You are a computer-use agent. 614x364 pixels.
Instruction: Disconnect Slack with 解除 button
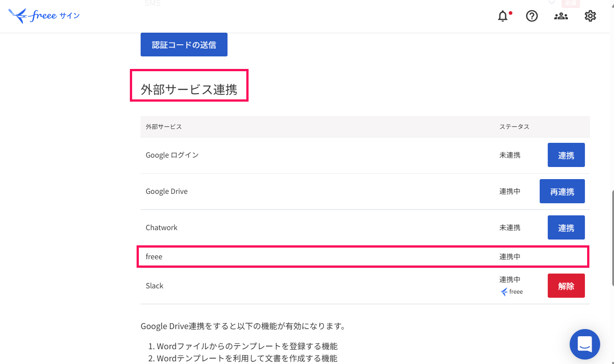point(566,286)
